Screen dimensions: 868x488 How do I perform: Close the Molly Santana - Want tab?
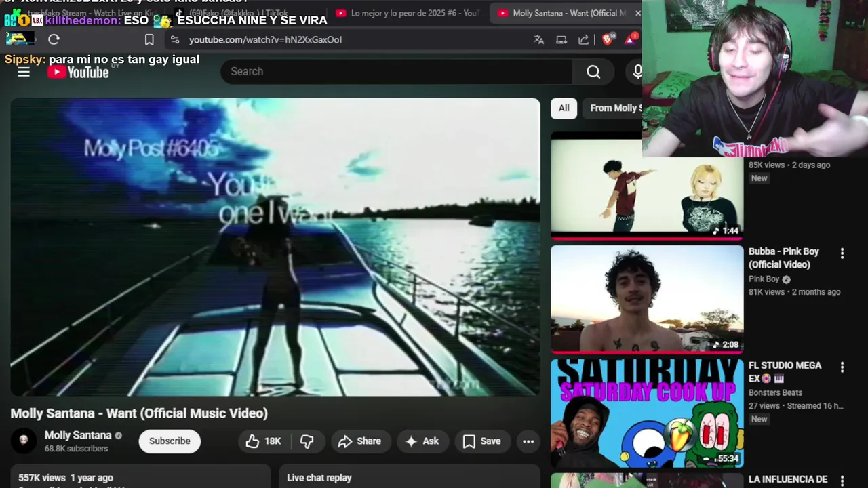click(x=637, y=13)
